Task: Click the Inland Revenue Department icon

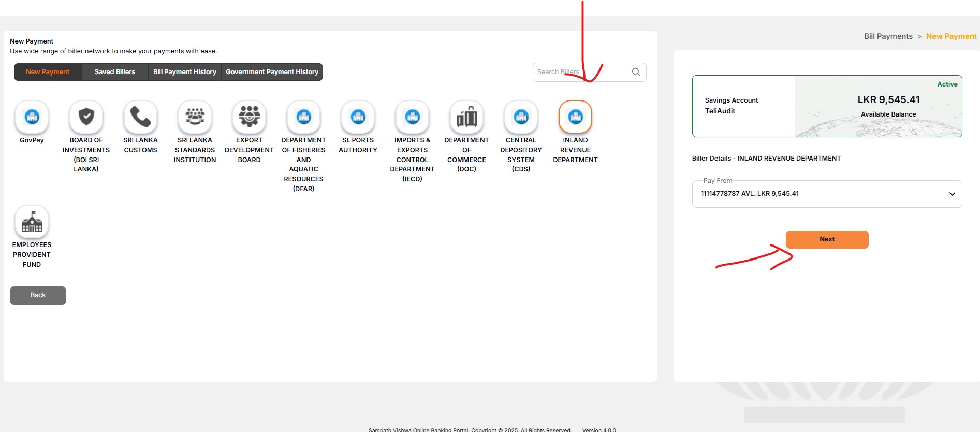Action: pos(575,117)
